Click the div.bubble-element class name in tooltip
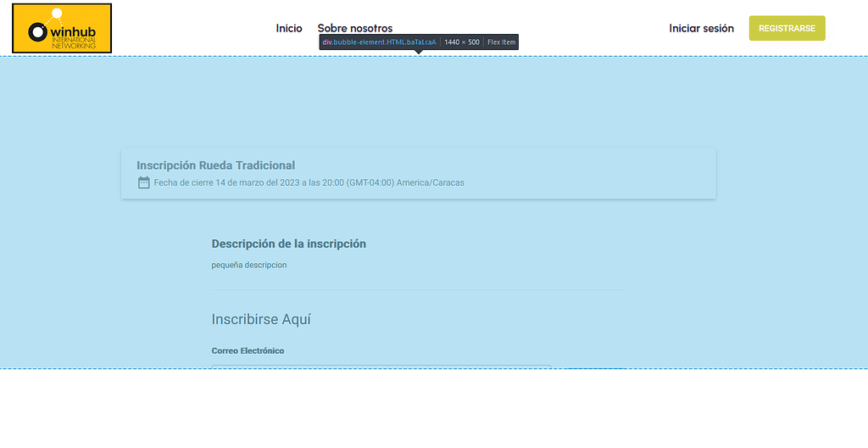Image resolution: width=868 pixels, height=448 pixels. [x=379, y=42]
